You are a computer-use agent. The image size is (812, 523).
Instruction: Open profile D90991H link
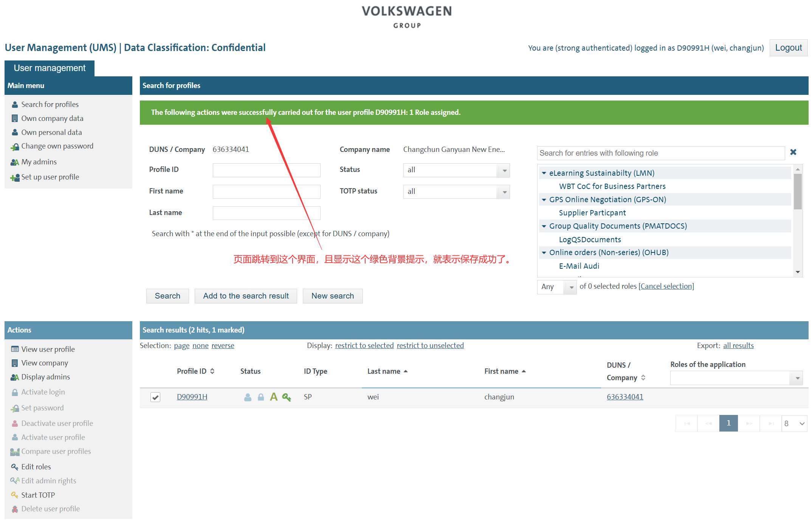click(192, 397)
